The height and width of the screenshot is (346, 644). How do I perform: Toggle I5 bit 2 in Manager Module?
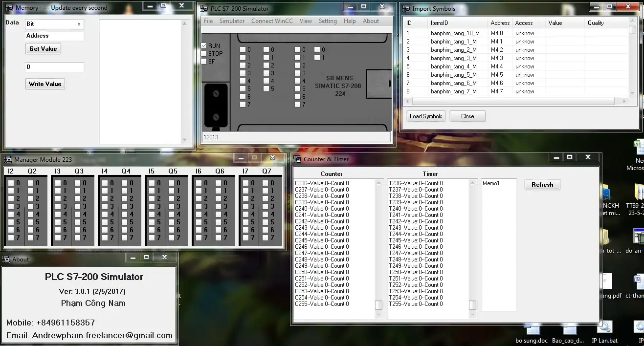click(152, 198)
